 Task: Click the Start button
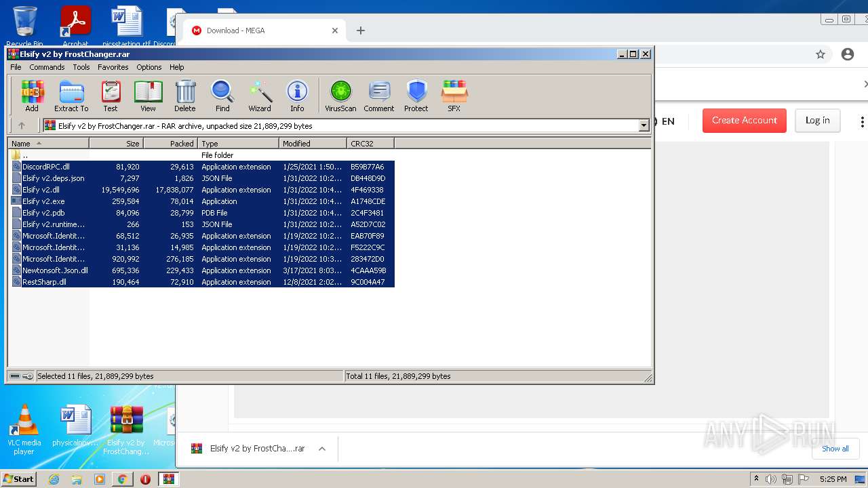[18, 479]
